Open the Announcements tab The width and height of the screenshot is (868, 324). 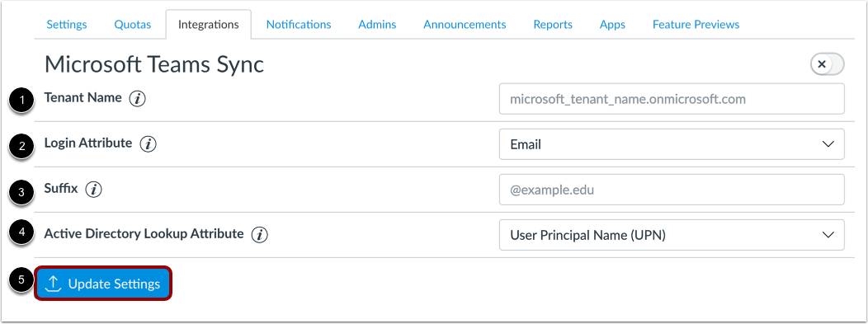pyautogui.click(x=465, y=25)
